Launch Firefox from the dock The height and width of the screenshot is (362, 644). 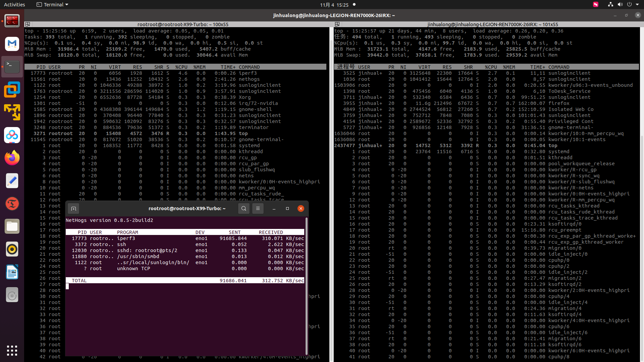point(12,158)
